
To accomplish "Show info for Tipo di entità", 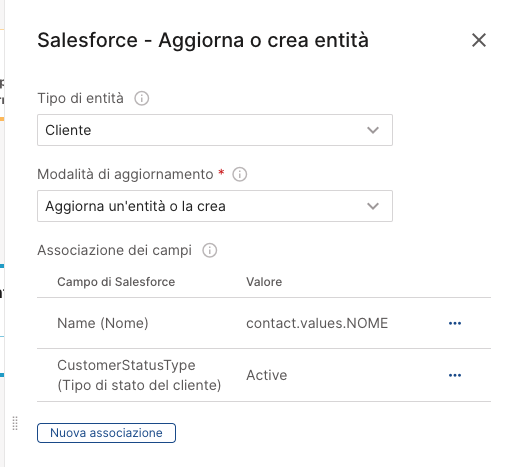I will click(142, 99).
